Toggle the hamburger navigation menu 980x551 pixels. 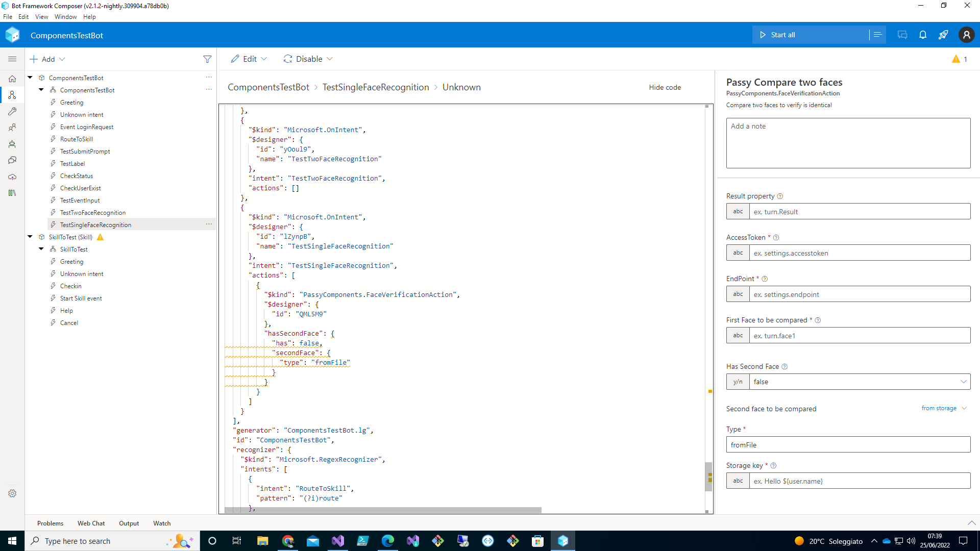(12, 59)
